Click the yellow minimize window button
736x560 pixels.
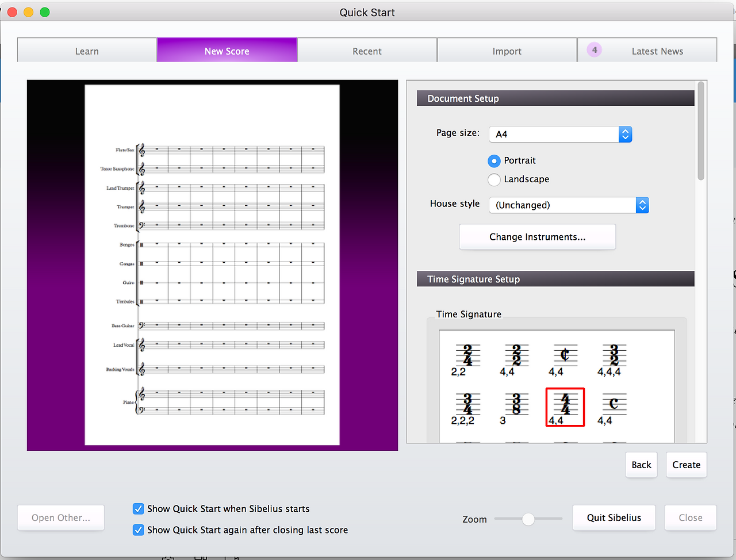[x=28, y=12]
